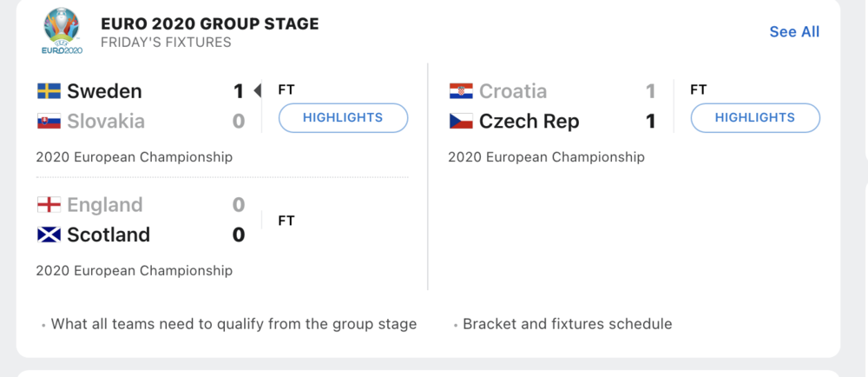The width and height of the screenshot is (868, 377).
Task: Click the England flag icon
Action: click(48, 205)
